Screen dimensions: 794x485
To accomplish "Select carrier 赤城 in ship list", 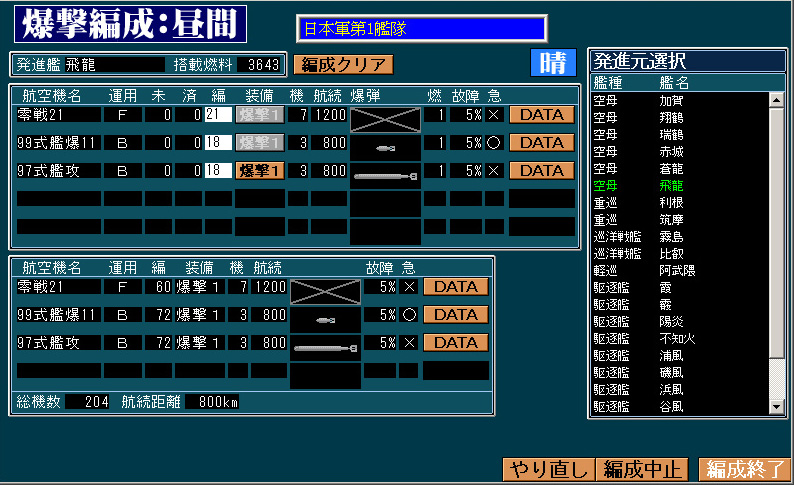I will (680, 151).
